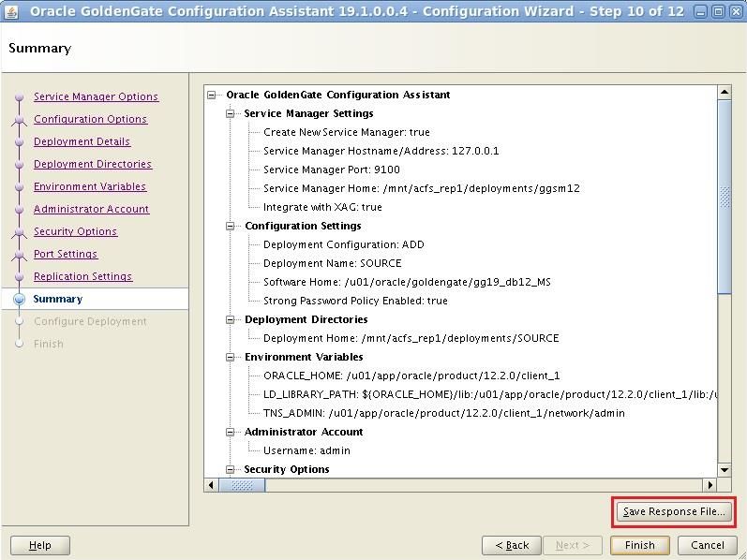
Task: Select 'Service Manager Hostname/Address: 127.0.0.1' row
Action: [x=381, y=151]
